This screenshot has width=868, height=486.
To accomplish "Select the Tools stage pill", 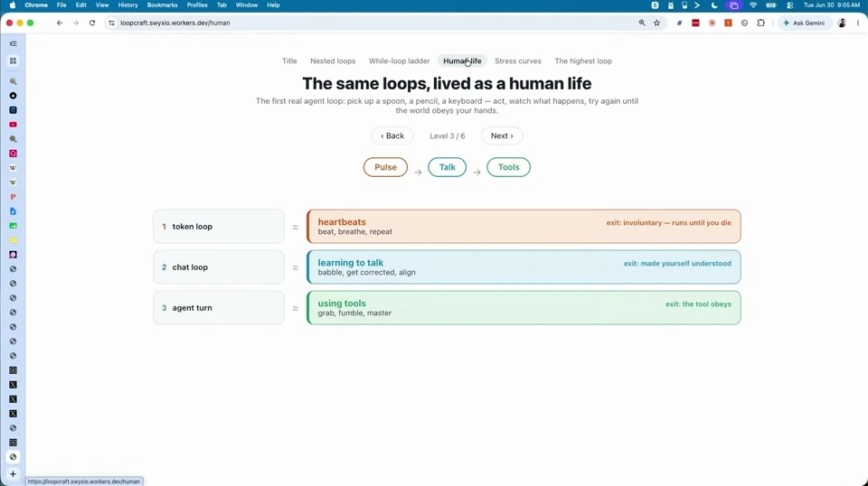I will [509, 167].
